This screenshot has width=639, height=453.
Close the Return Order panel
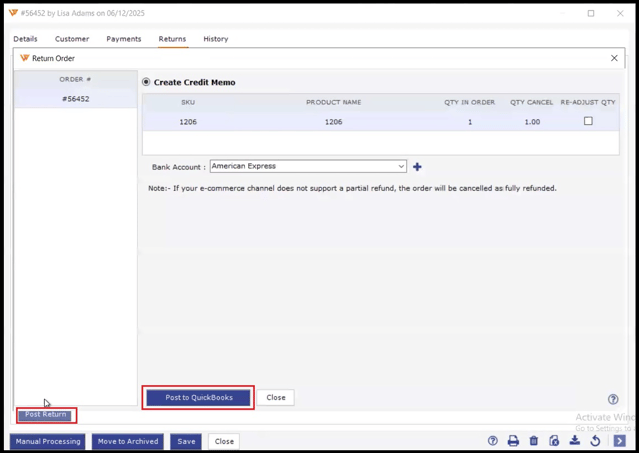[614, 58]
